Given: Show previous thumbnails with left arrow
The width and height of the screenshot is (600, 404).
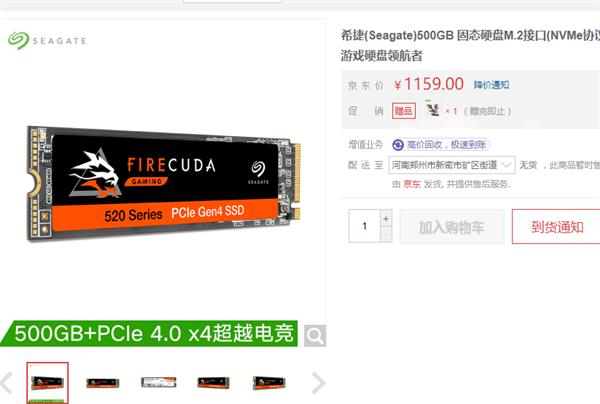Looking at the screenshot, I should tap(7, 383).
